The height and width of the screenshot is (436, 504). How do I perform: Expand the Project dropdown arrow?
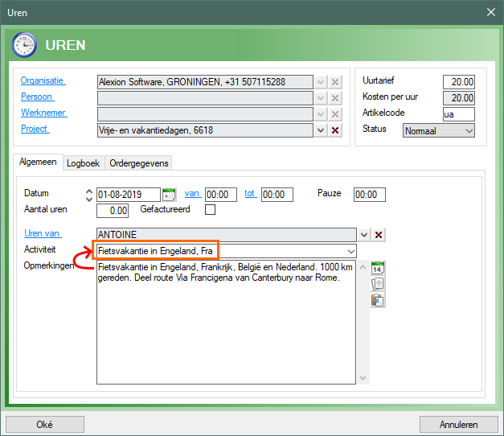[321, 130]
